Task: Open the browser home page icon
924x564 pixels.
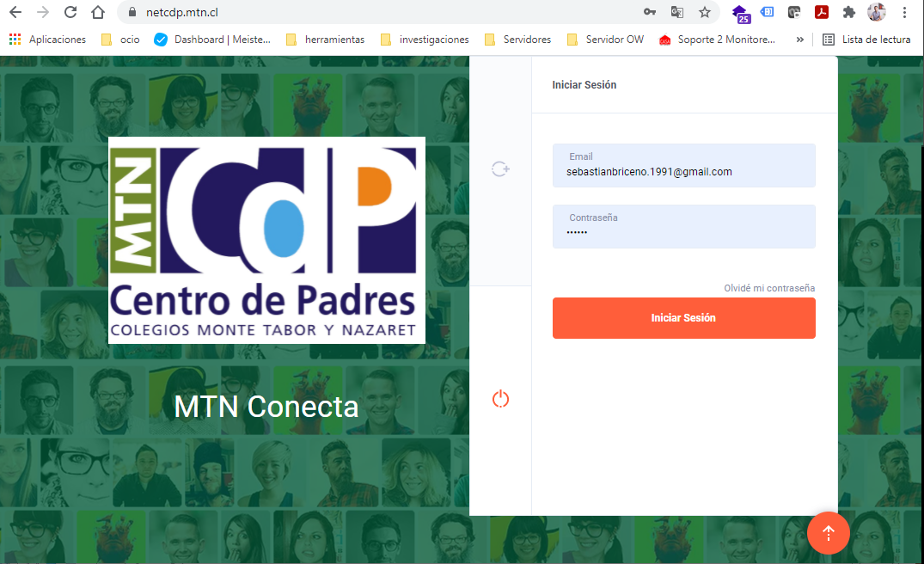Action: pos(98,12)
